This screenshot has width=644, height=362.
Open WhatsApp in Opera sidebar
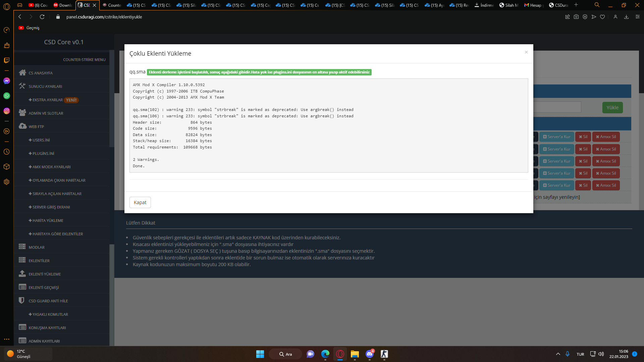pyautogui.click(x=7, y=96)
